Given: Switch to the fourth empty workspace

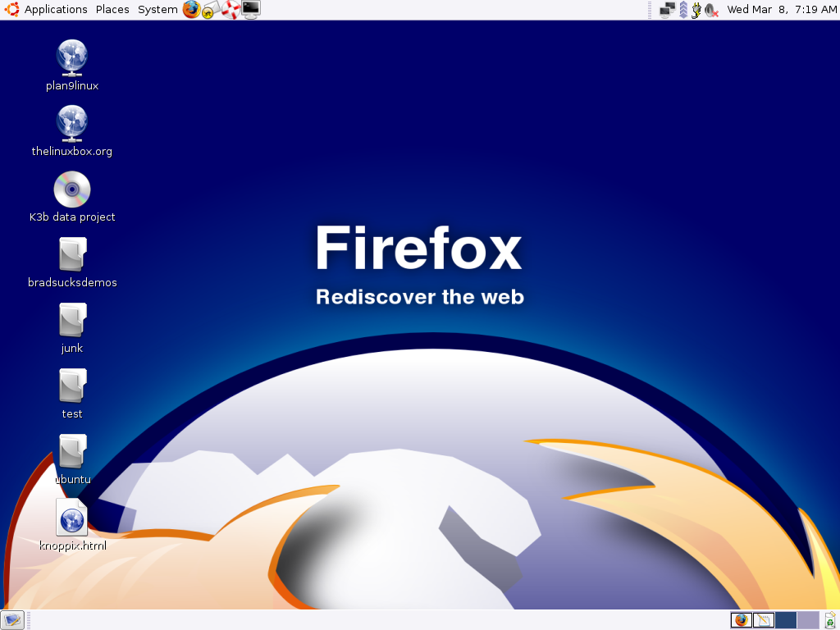Looking at the screenshot, I should [x=808, y=620].
